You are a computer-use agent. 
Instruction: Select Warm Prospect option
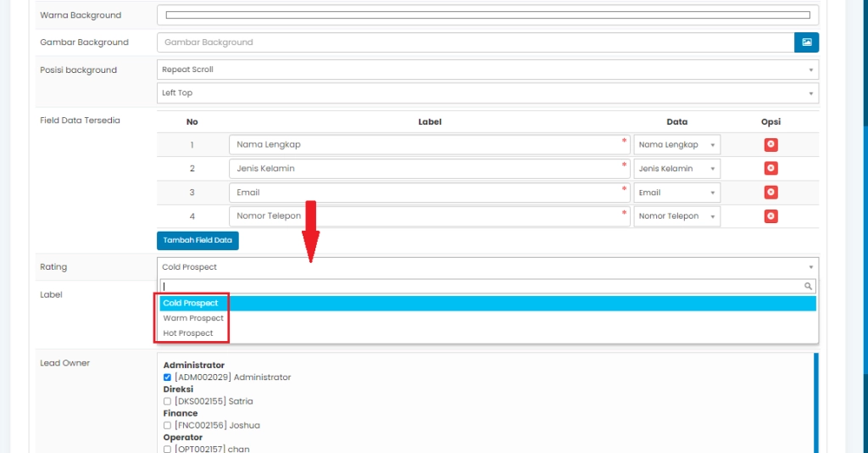(x=487, y=318)
